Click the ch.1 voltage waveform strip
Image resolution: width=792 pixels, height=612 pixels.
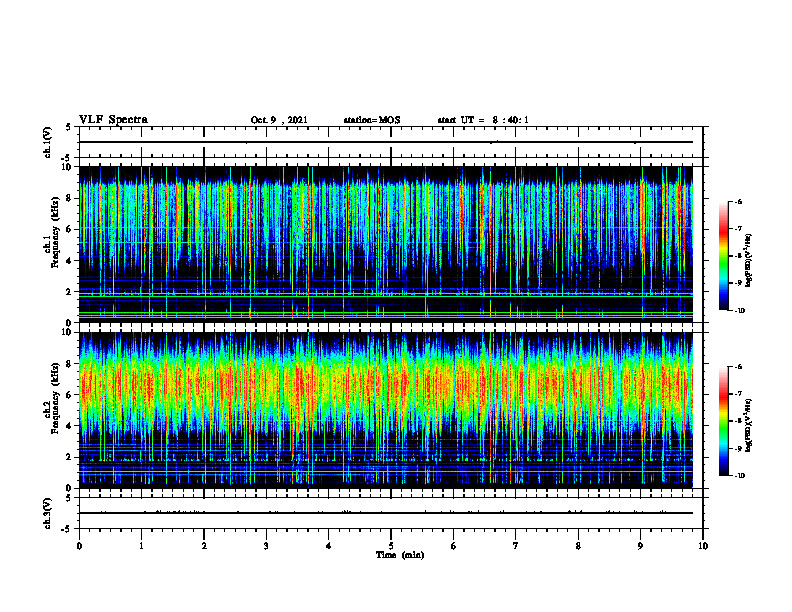click(x=391, y=142)
